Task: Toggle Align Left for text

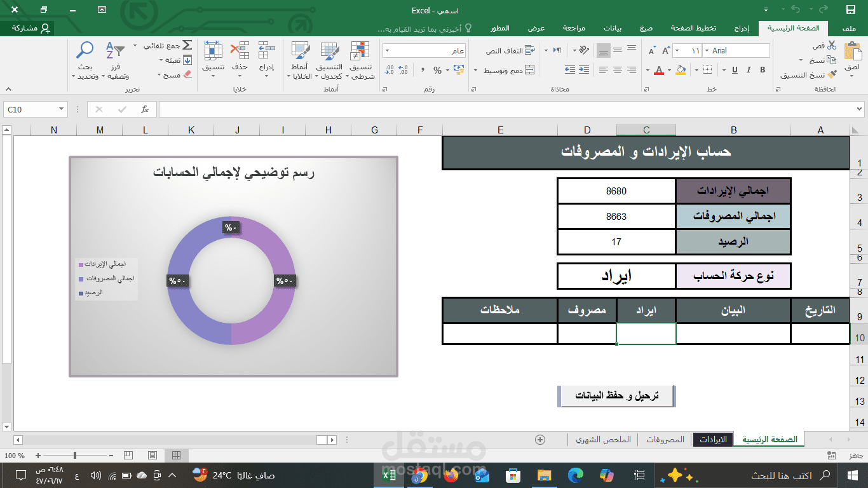Action: pos(604,70)
